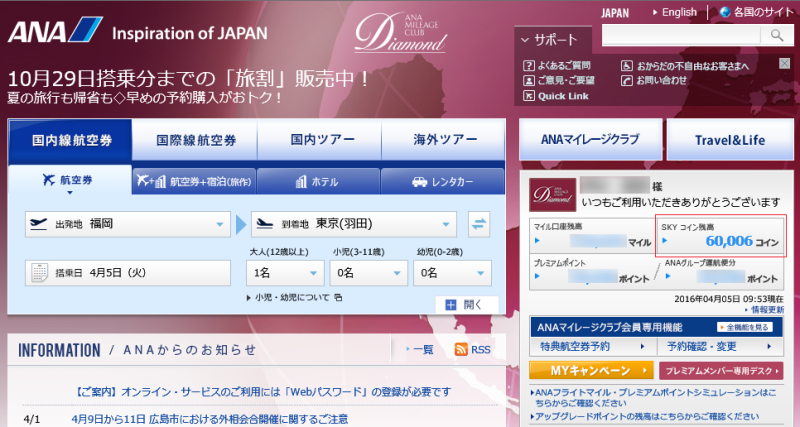Click 情報更新 refresh link
This screenshot has height=427, width=800.
pos(764,310)
